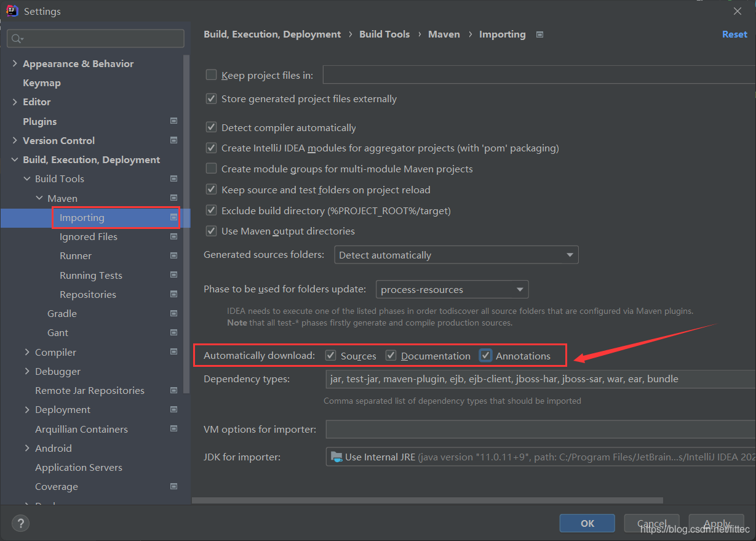The height and width of the screenshot is (541, 756).
Task: Click VM options for importer field
Action: (x=541, y=429)
